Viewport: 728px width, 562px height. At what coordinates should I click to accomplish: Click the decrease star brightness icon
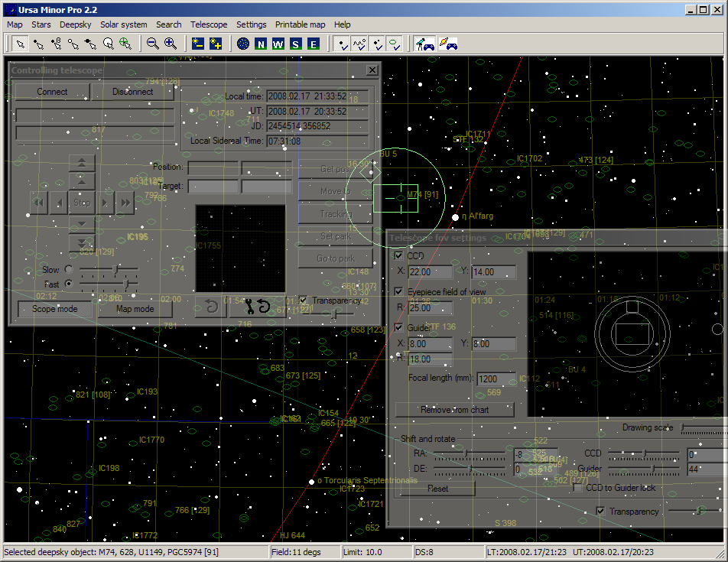(198, 44)
